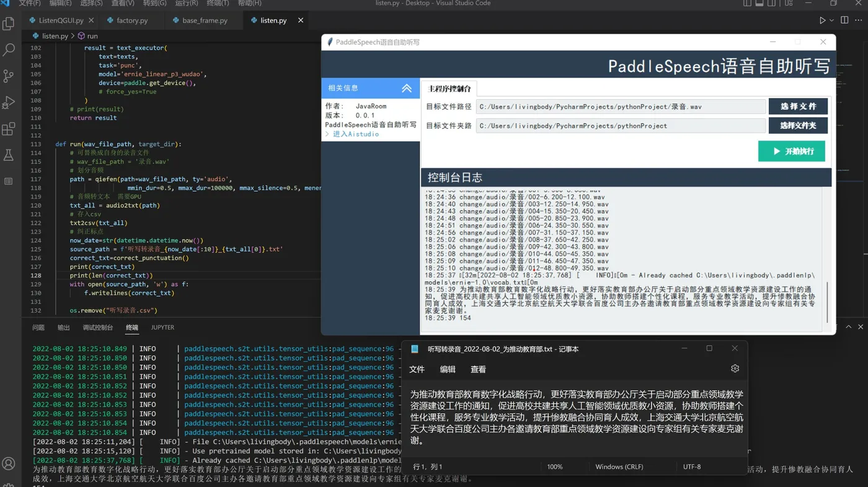Click UTF-8 in Notepad status bar
This screenshot has width=868, height=487.
pos(692,467)
